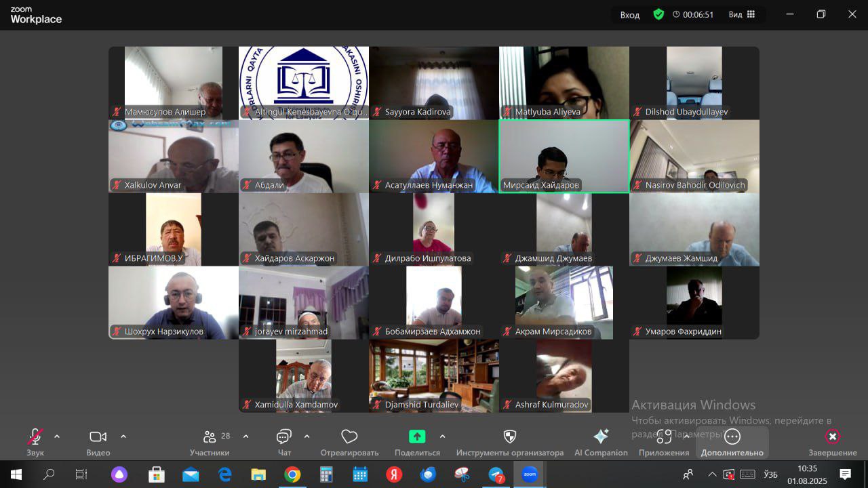Screen dimensions: 868x488
Task: Expand video options arrow beside Видео
Action: tap(123, 436)
